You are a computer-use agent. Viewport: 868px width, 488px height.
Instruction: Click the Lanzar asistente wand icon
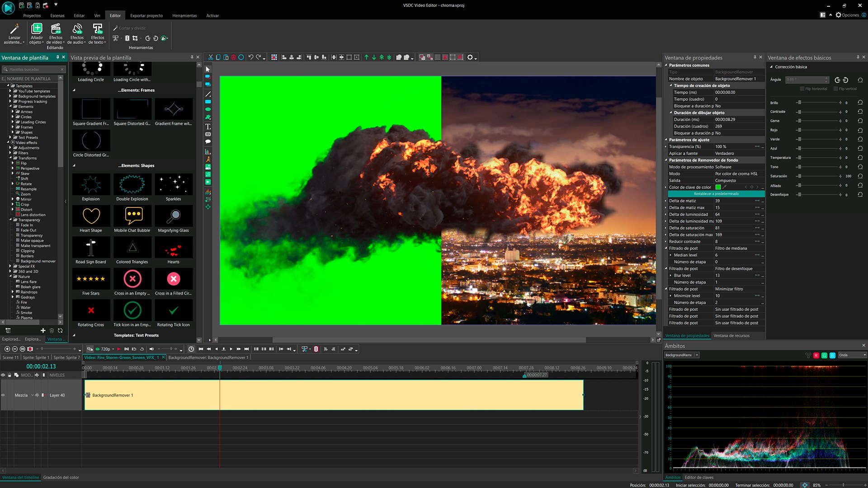14,30
